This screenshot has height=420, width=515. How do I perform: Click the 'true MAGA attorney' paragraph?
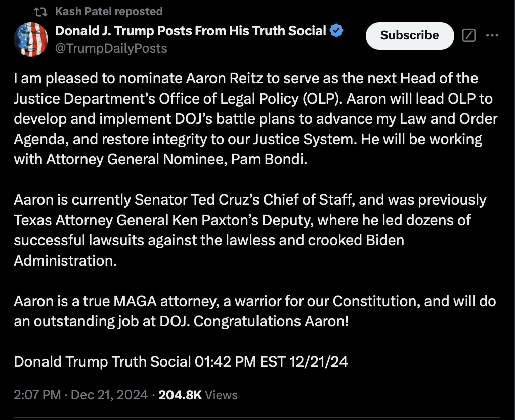tap(254, 311)
